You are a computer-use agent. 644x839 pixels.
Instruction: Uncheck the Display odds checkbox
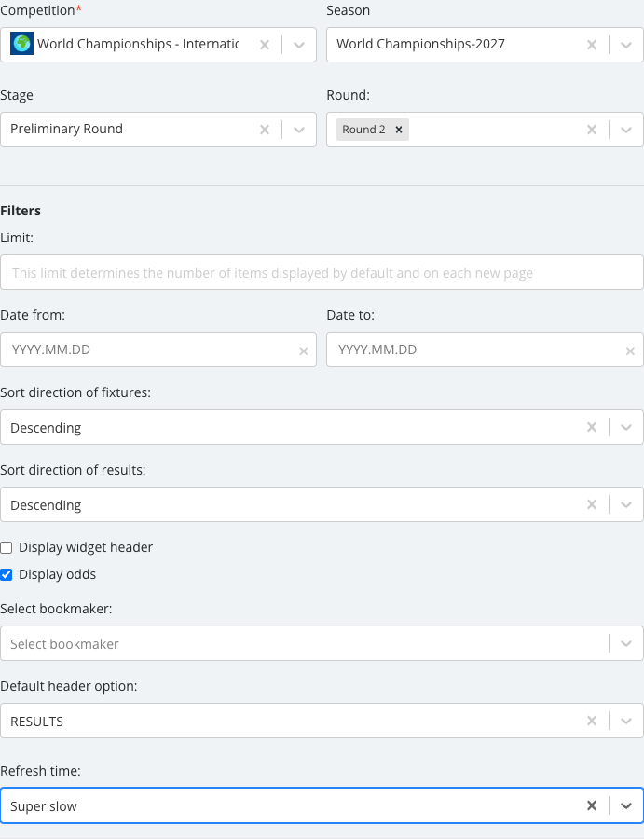pos(7,574)
